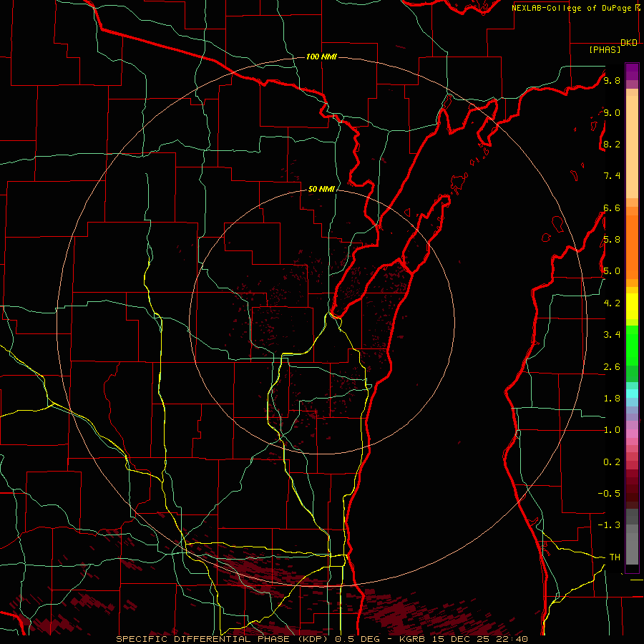Screen dimensions: 644x644
Task: Click the 8.2 value on color scale
Action: point(612,144)
